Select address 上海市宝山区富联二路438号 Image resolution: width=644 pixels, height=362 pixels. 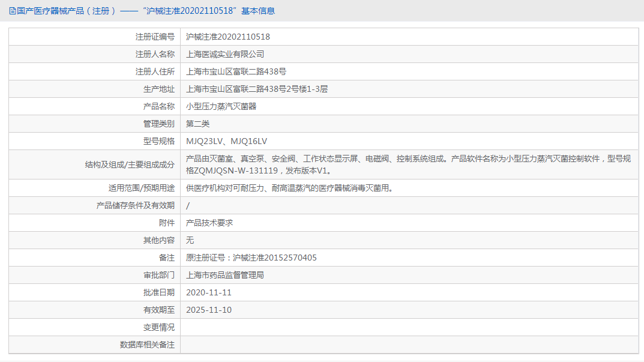pyautogui.click(x=236, y=71)
